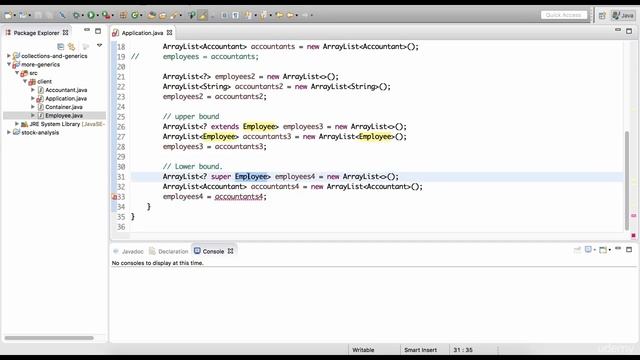
Task: Run the program with green play icon
Action: pyautogui.click(x=91, y=15)
